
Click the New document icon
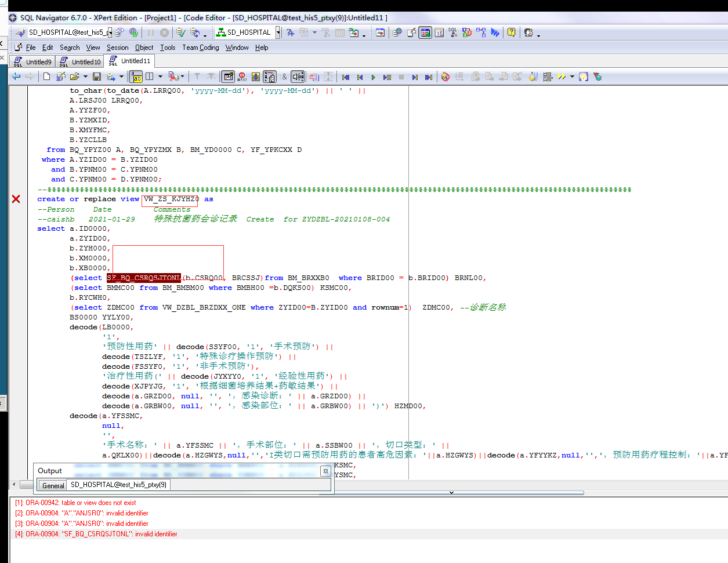[x=46, y=77]
